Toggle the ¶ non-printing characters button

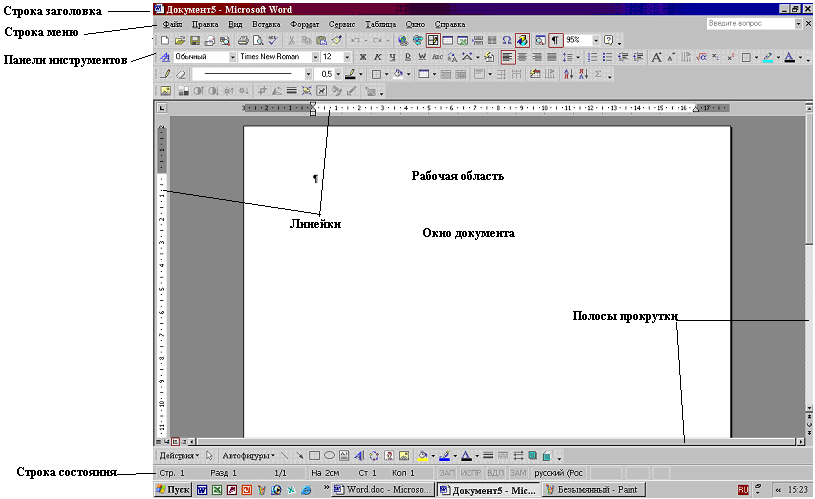tap(555, 40)
